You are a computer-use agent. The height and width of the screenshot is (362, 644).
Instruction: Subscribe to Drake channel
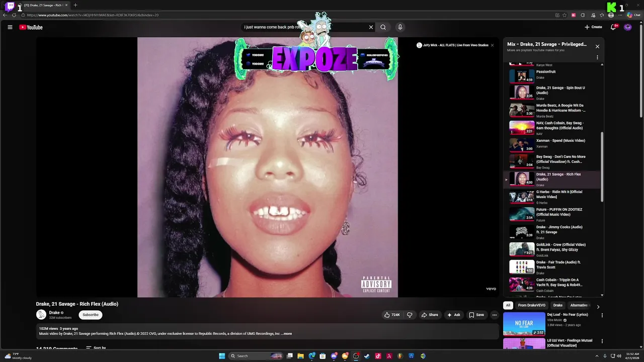point(91,315)
